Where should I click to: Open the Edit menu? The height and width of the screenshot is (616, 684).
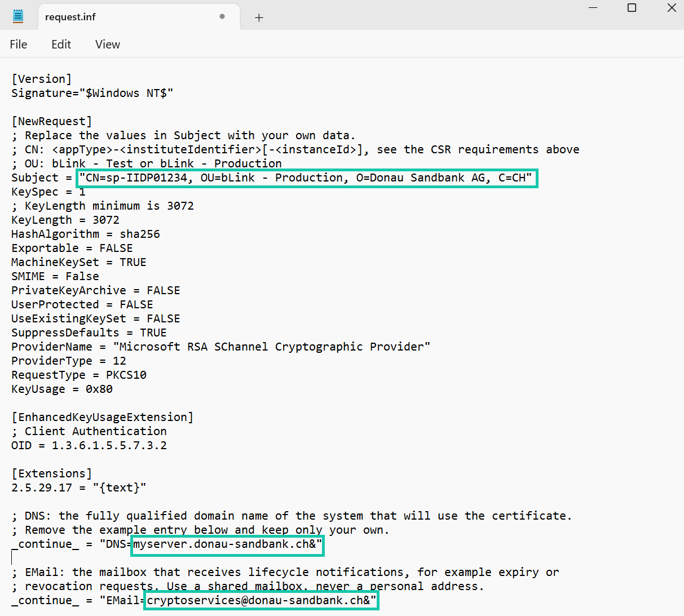pos(61,45)
